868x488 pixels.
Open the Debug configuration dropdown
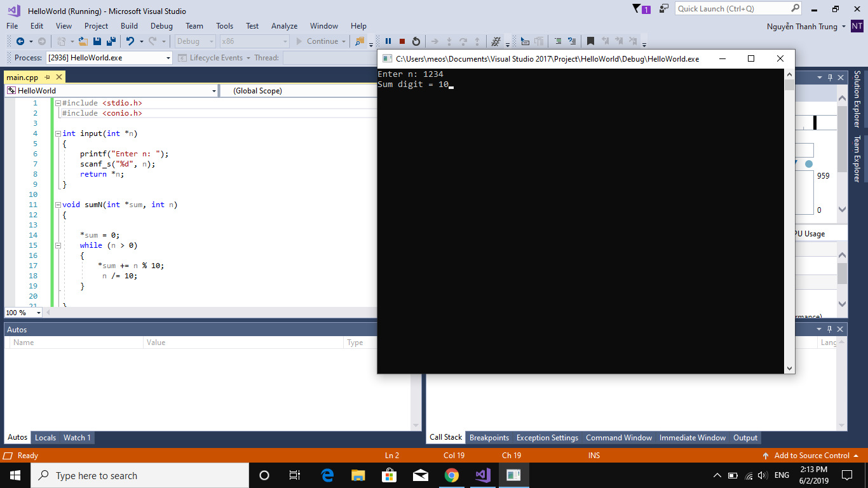pos(195,41)
